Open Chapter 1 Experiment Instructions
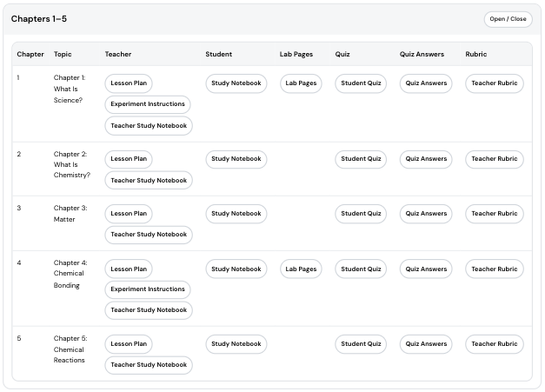 pyautogui.click(x=148, y=104)
